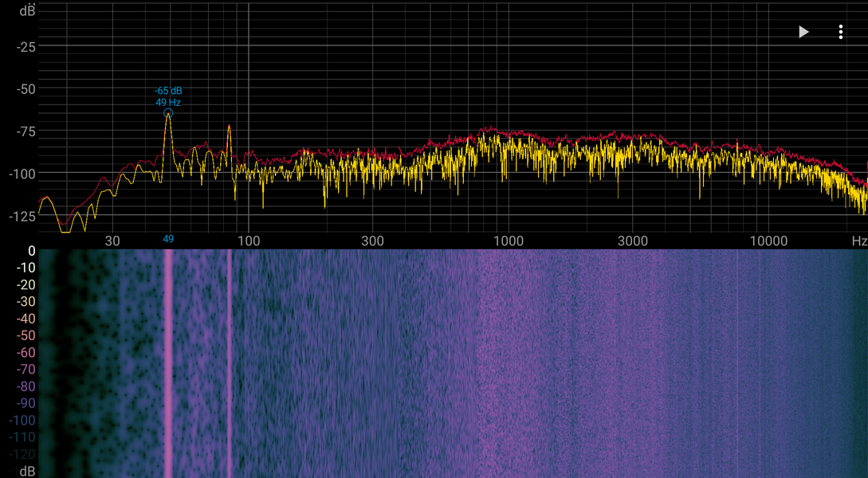Click the "dB" unit label below the color scale
Viewport: 868px width, 478px height.
28,472
